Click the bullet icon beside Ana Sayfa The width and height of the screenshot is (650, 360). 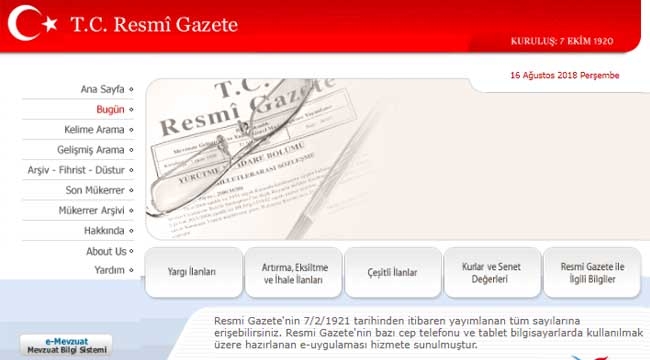(x=131, y=89)
